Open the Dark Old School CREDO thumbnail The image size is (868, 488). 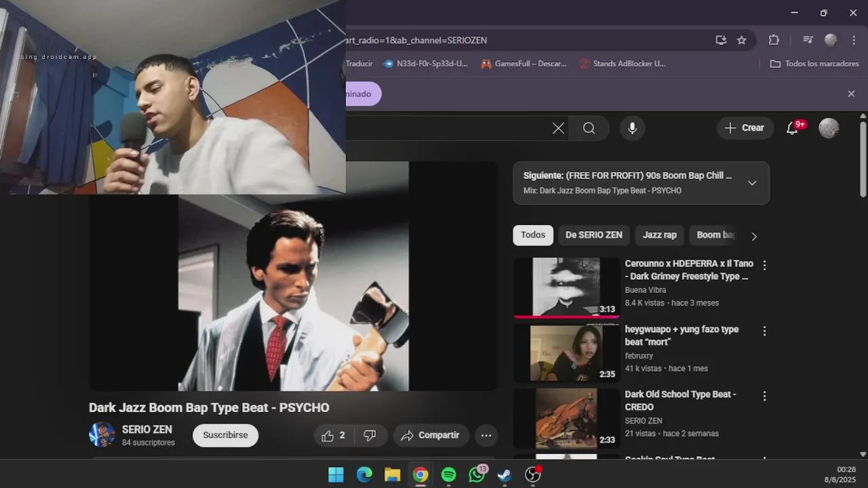[x=566, y=418]
